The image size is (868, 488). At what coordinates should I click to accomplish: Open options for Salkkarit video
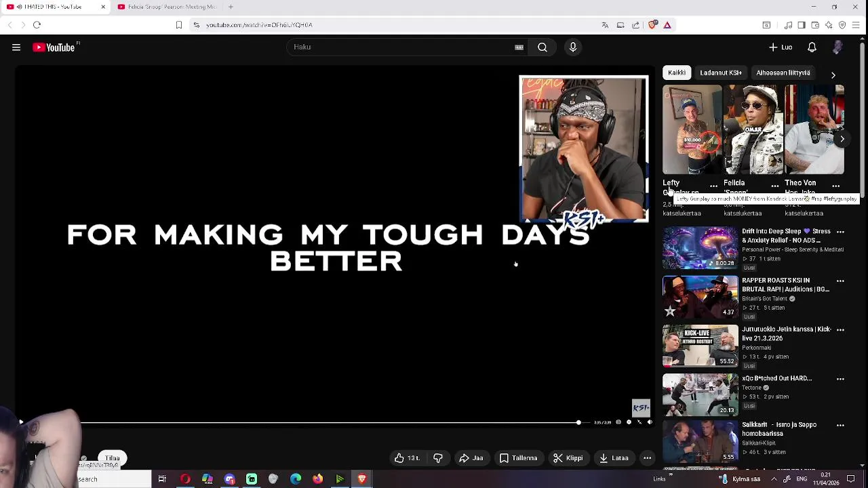point(840,425)
